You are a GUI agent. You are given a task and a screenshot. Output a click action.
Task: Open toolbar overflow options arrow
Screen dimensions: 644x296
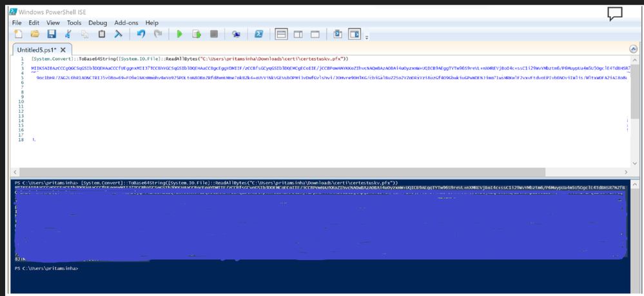(x=367, y=37)
